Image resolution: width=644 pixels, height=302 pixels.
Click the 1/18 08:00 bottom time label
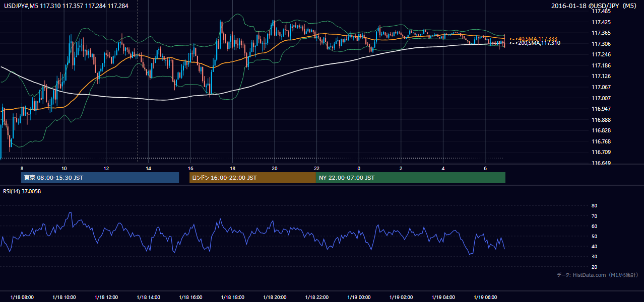pos(22,297)
